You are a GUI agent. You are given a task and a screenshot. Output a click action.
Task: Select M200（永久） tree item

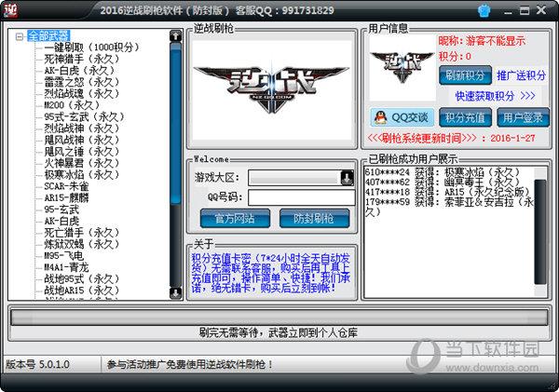point(72,105)
